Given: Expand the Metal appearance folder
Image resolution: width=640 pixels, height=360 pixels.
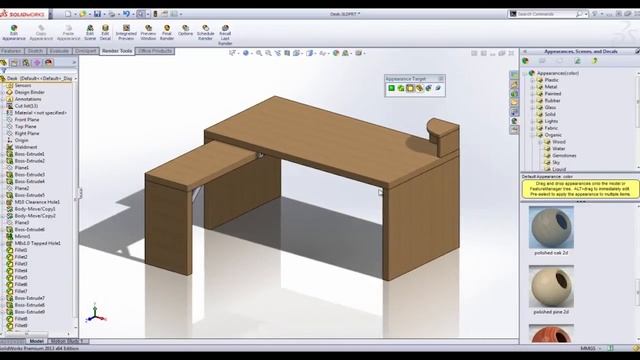Looking at the screenshot, I should 532,87.
